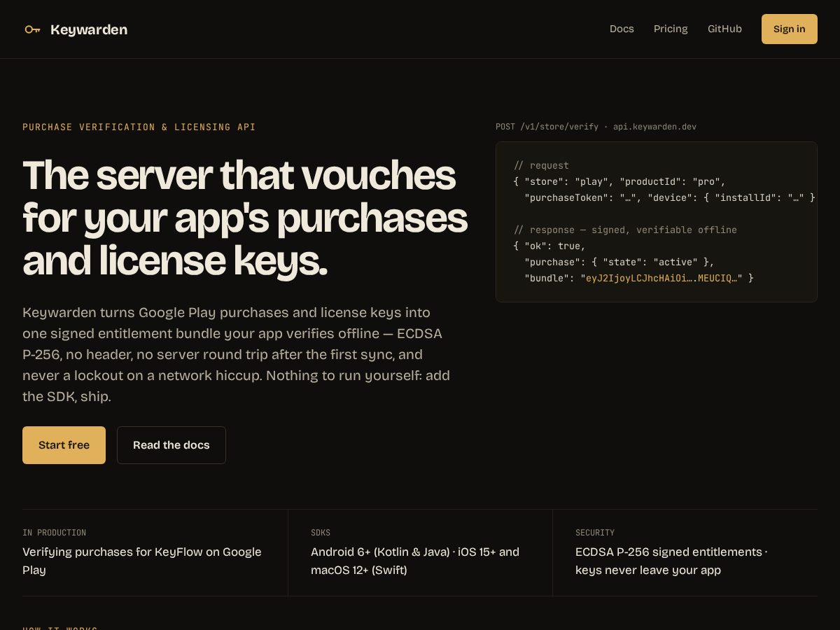The image size is (840, 630).
Task: Go to the Pricing page
Action: point(671,29)
